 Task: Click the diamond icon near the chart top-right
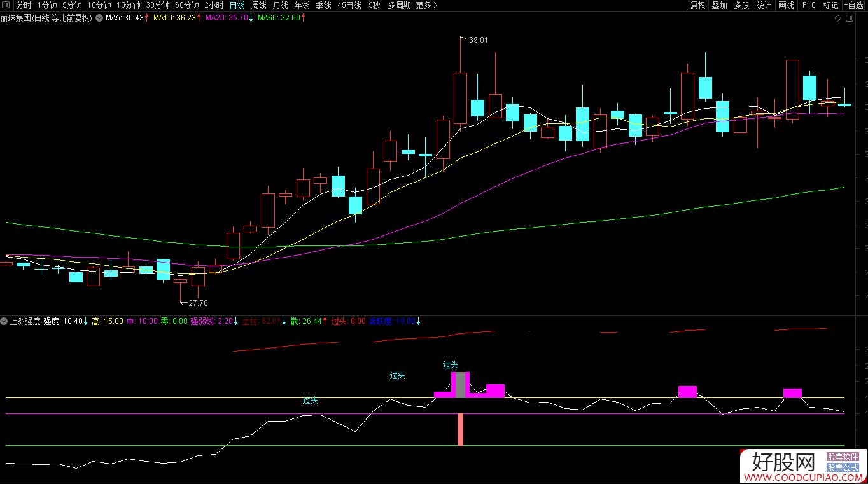click(838, 18)
